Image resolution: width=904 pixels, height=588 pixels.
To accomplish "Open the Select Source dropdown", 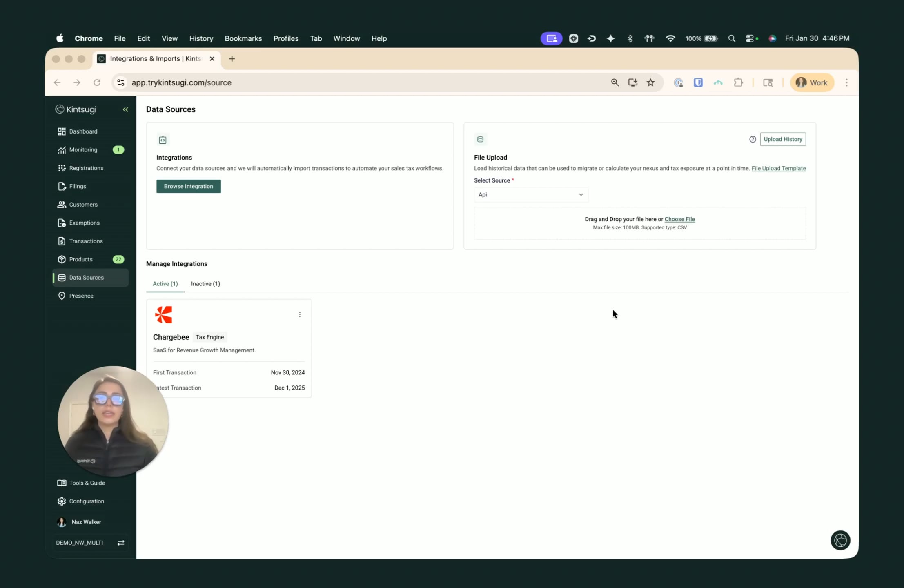I will coord(530,195).
